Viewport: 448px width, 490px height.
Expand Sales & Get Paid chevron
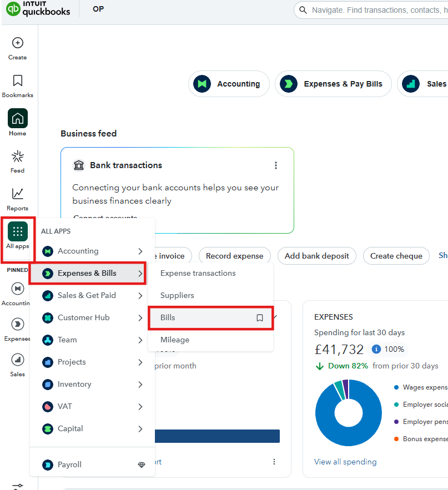tap(140, 296)
